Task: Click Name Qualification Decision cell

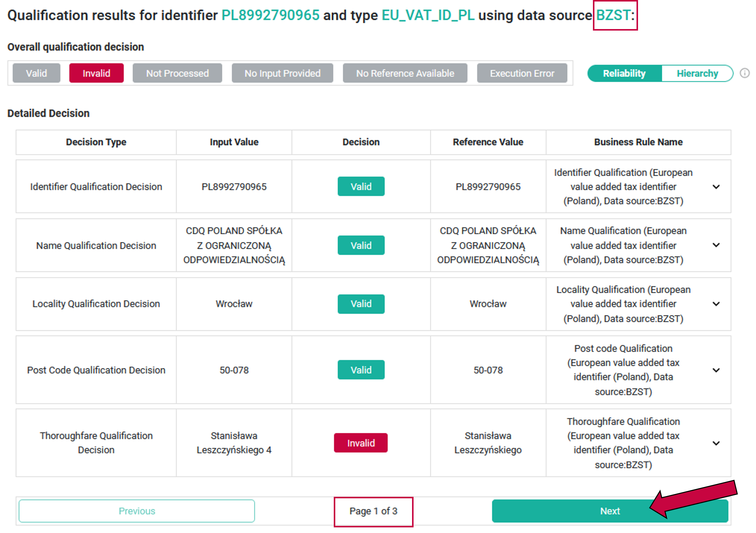Action: 96,246
